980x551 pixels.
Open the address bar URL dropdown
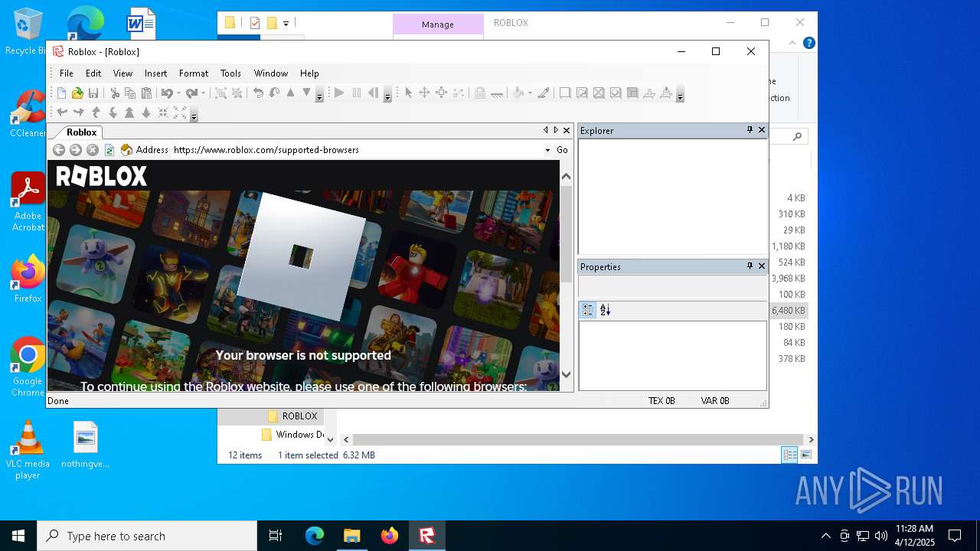[x=547, y=150]
